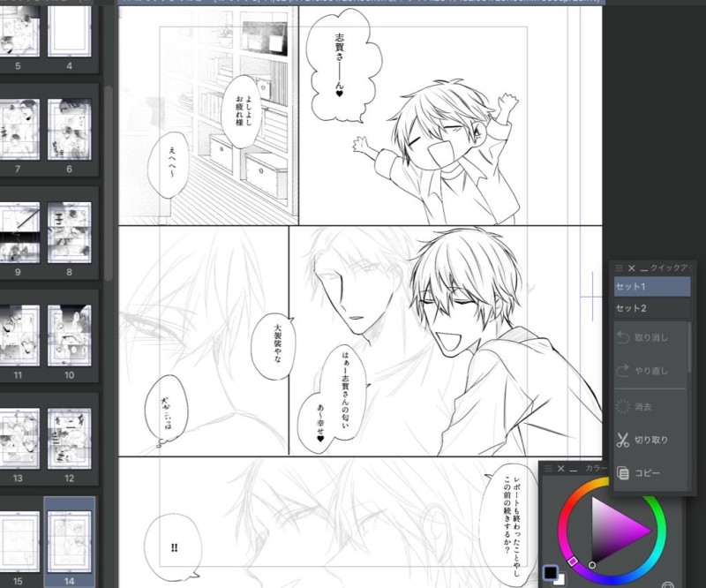Open page 15 thumbnail
Viewport: 706px width, 588px height.
click(x=18, y=541)
